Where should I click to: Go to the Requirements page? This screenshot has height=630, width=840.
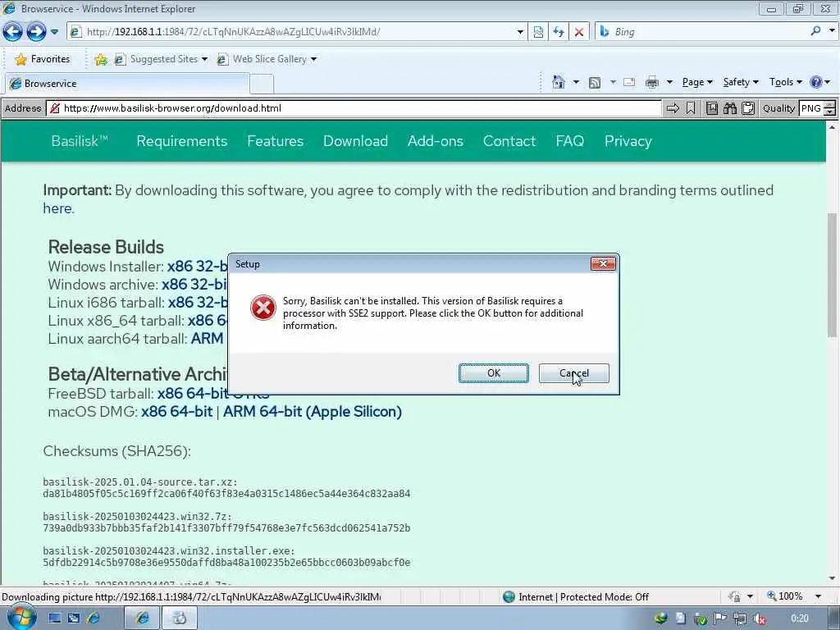click(181, 141)
